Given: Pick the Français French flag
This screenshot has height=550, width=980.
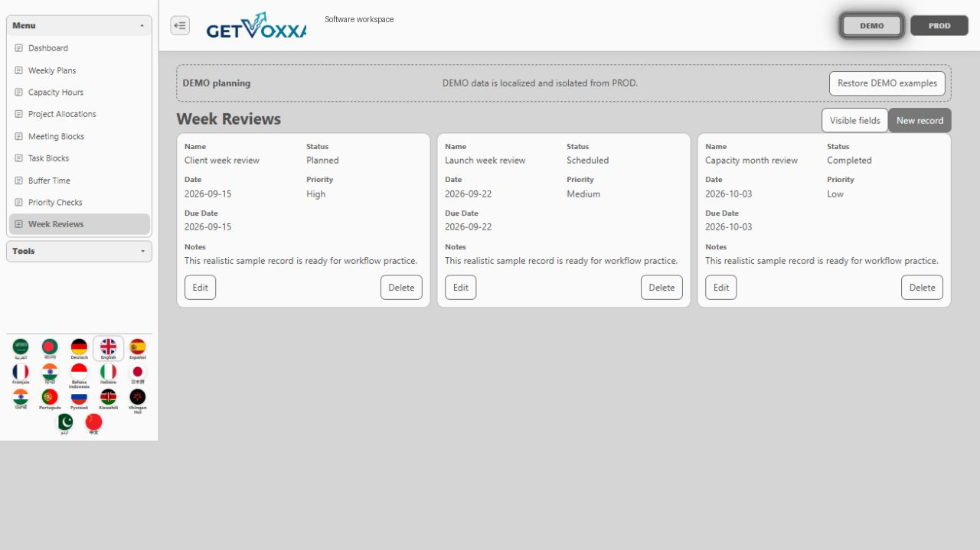Looking at the screenshot, I should click(x=21, y=374).
